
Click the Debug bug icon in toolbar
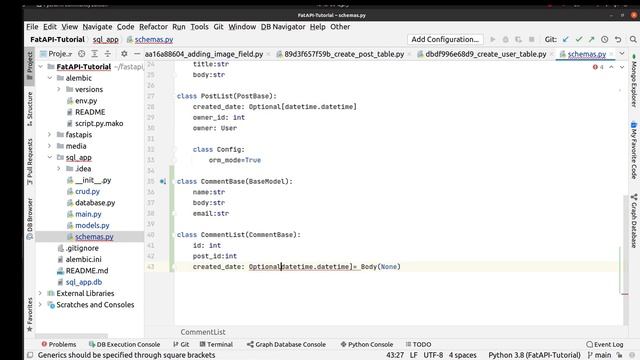coord(505,40)
